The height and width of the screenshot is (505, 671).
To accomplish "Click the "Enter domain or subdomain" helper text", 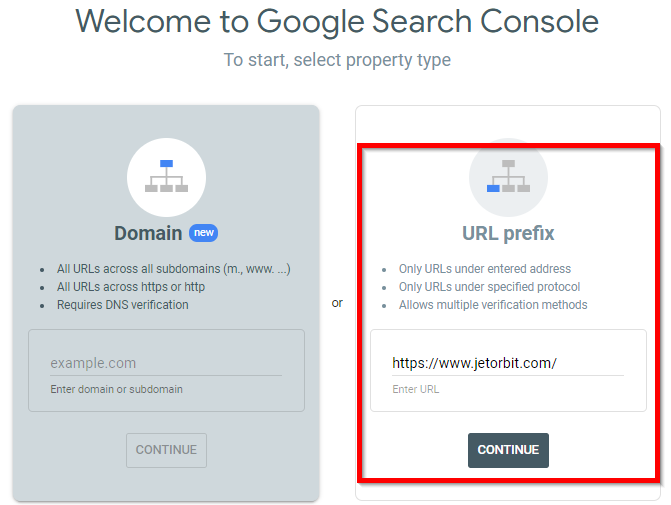I will (116, 389).
